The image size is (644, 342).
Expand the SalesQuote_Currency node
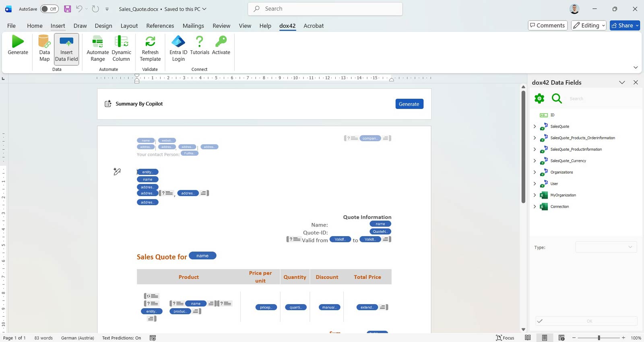click(535, 161)
